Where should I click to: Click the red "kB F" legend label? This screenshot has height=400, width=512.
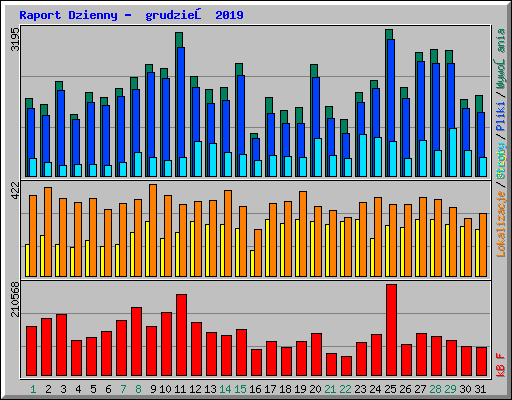click(501, 365)
